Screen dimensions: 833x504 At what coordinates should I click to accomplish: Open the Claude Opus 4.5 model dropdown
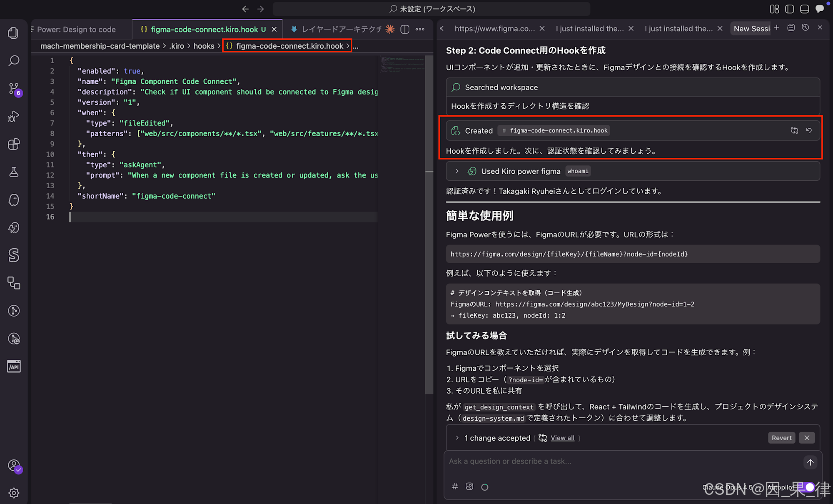tap(727, 487)
